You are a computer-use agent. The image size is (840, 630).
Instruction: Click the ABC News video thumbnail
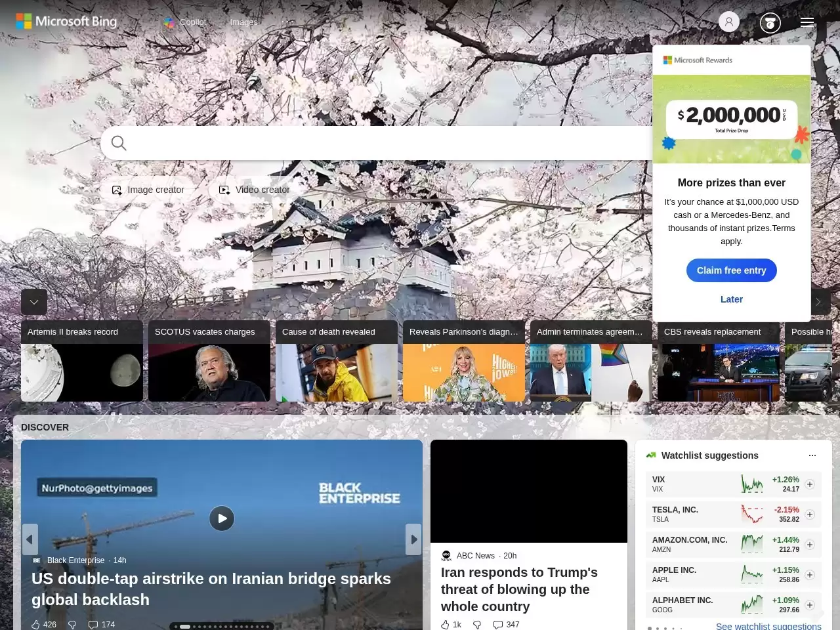(x=529, y=491)
